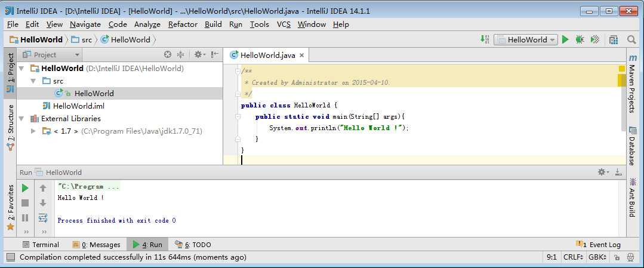This screenshot has height=268, width=644.
Task: Click the editor analysis status square
Action: 622,69
